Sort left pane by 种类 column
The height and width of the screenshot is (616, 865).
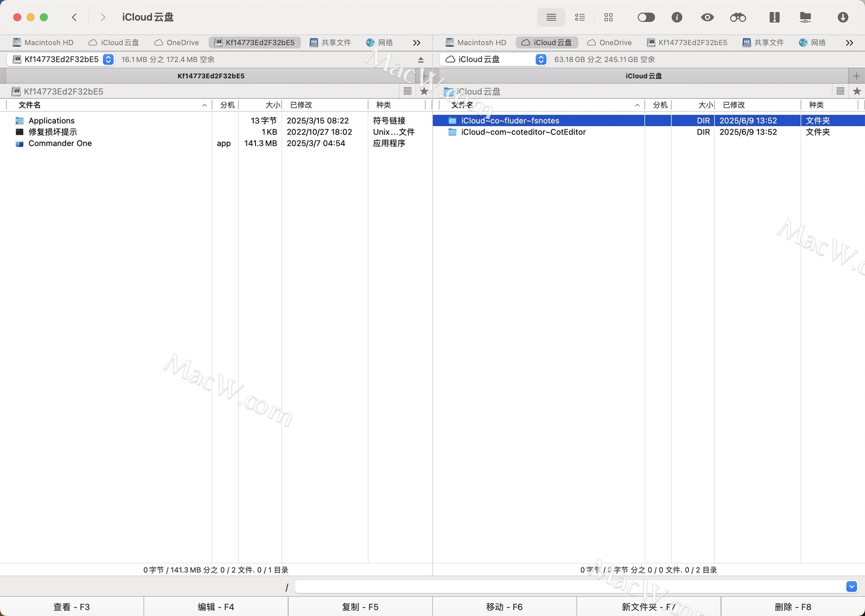pyautogui.click(x=397, y=105)
